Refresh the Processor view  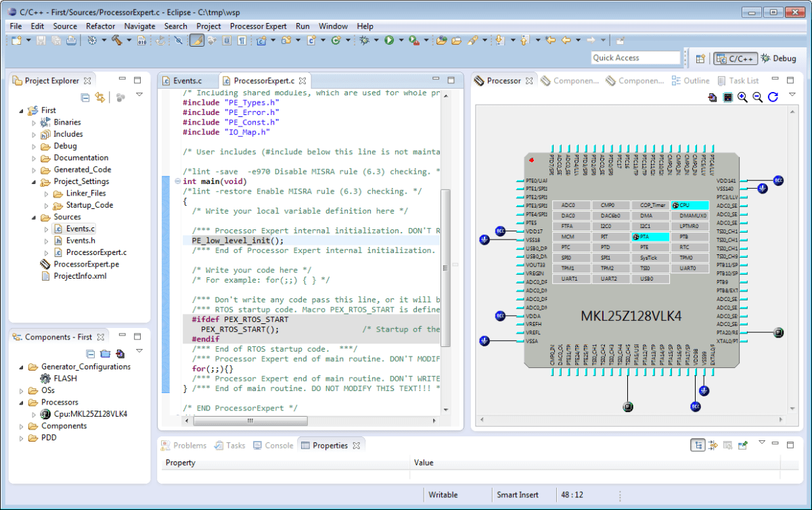(773, 97)
